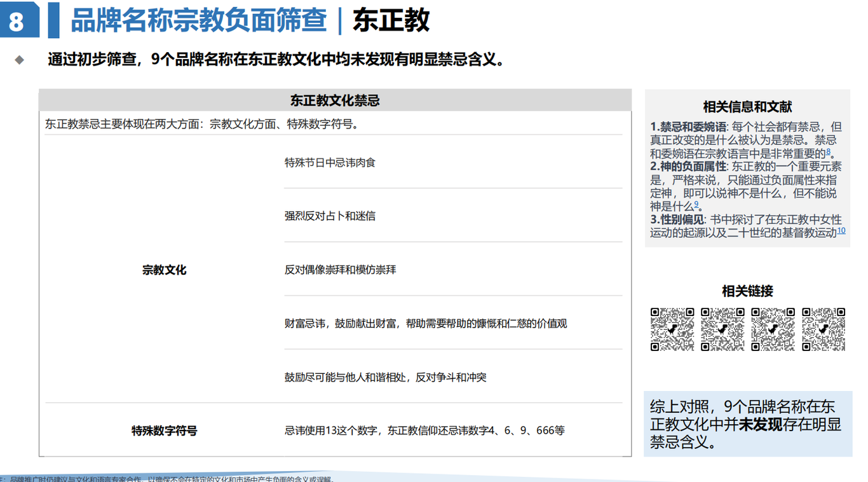Open footnote reference 10

tap(841, 231)
